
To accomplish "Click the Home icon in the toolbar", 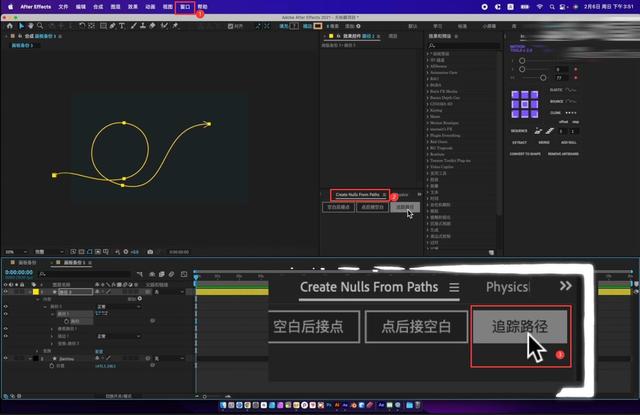I will point(9,26).
